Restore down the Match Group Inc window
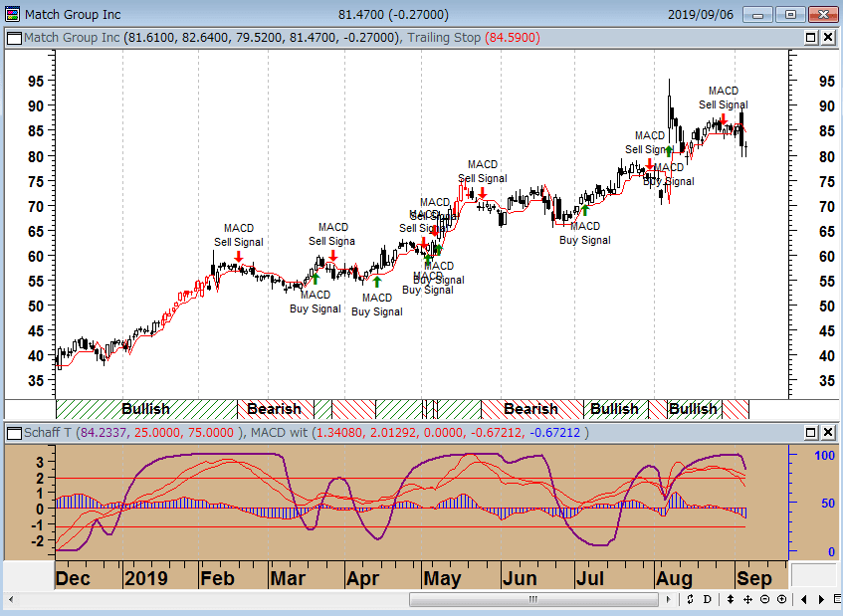 coord(791,15)
